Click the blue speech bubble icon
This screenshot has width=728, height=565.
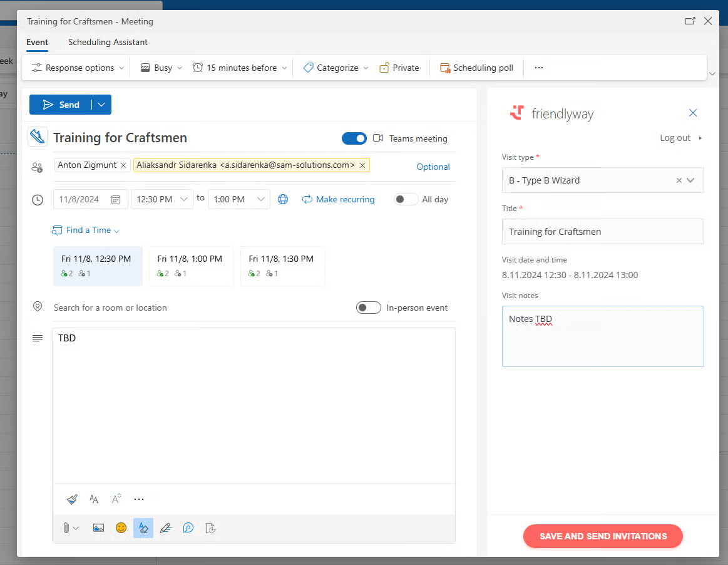(188, 528)
